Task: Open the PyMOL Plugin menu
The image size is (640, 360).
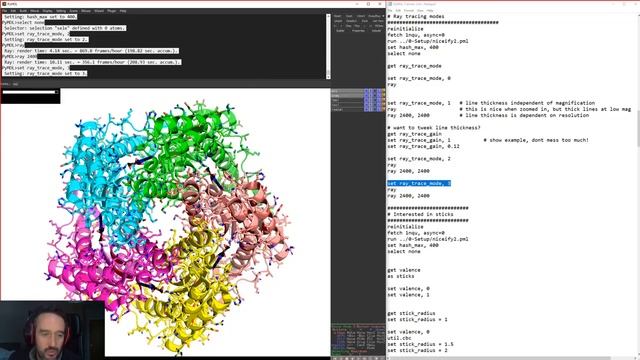Action: pos(111,11)
